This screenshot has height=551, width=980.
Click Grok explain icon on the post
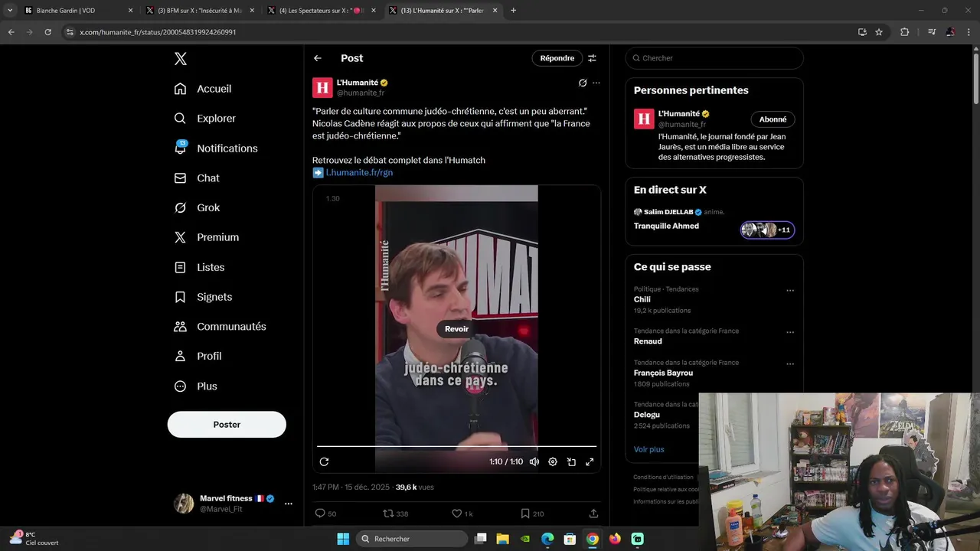pos(582,83)
